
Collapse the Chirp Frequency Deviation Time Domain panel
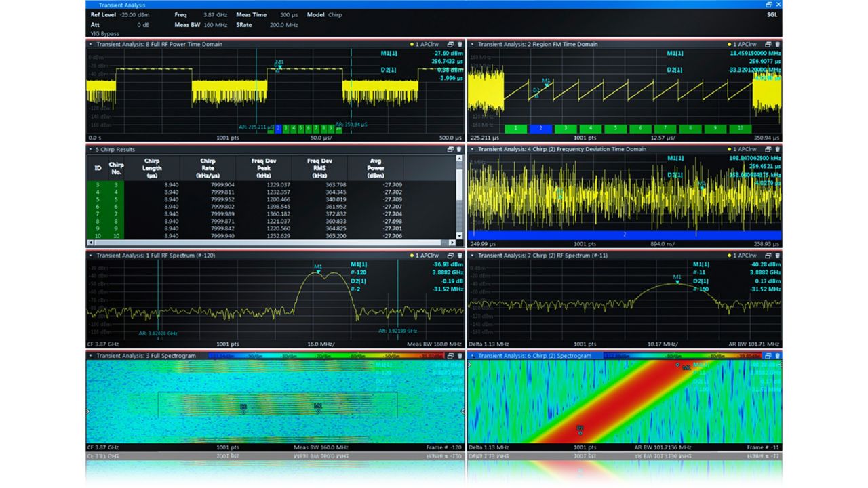472,149
